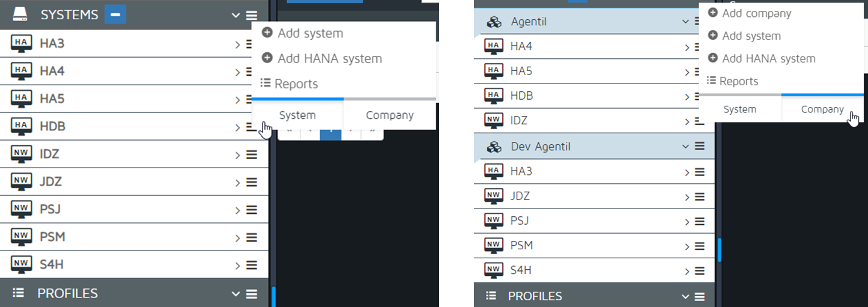Click HA3 monitor icon under Dev Agentil

click(494, 171)
